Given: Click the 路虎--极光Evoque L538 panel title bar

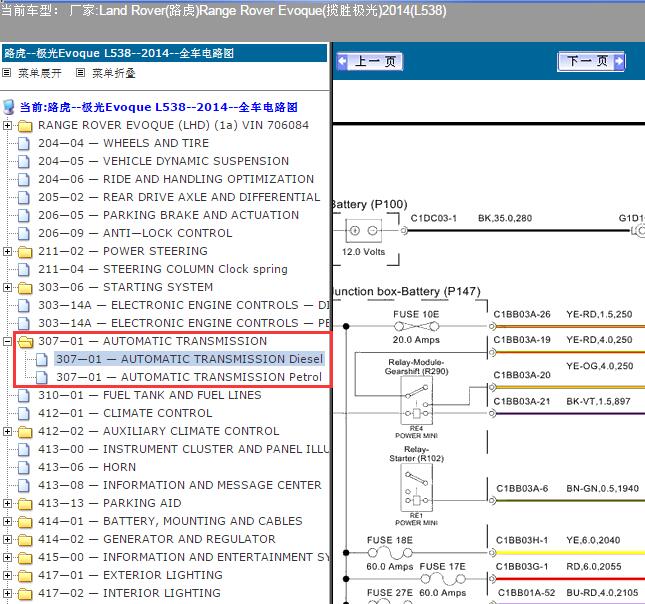Looking at the screenshot, I should coord(165,53).
